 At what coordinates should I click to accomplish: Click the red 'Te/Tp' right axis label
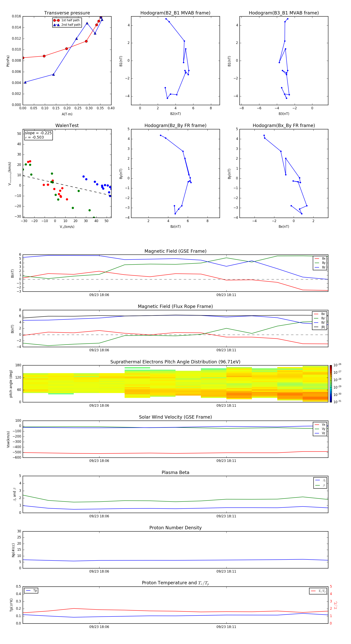[x=336, y=605]
